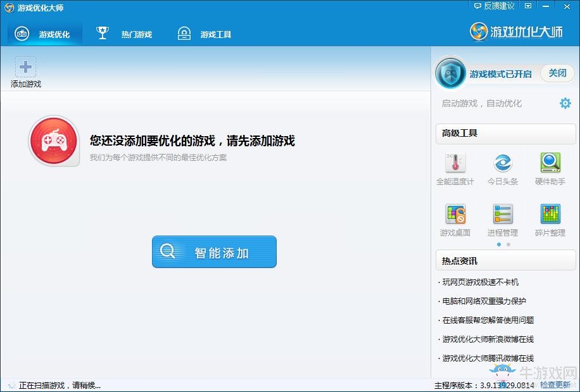Click text 游戏模式已开启

point(500,74)
